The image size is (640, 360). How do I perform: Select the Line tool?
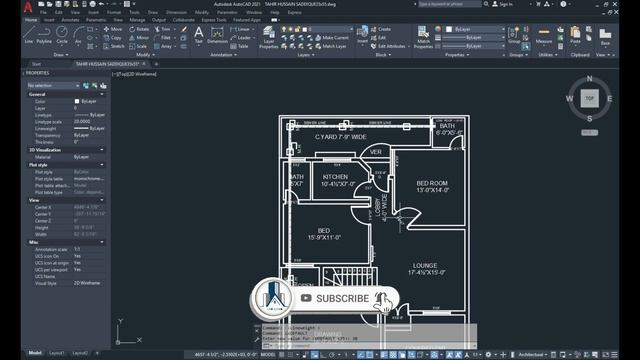tap(29, 35)
